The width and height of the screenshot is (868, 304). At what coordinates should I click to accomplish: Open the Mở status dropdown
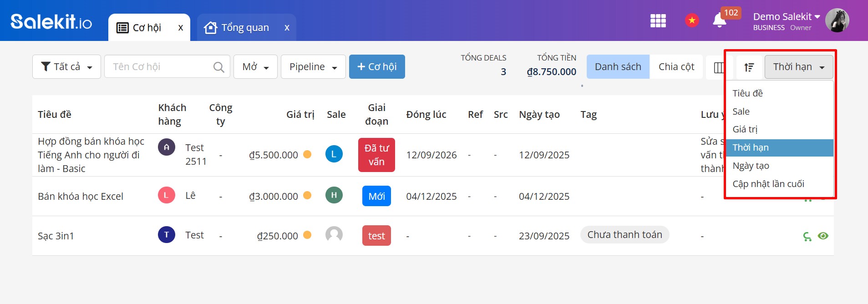(x=255, y=67)
